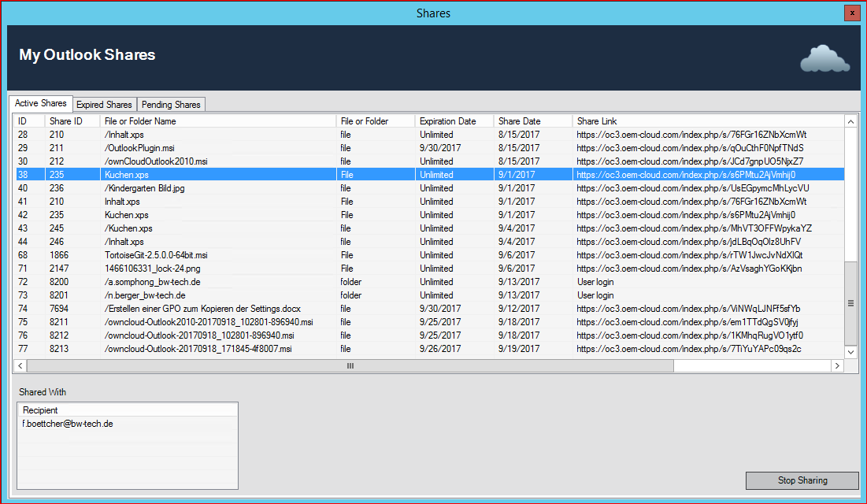Screen dimensions: 867x504
Task: Select the /OutlookPlugin.msi row
Action: tap(429, 148)
